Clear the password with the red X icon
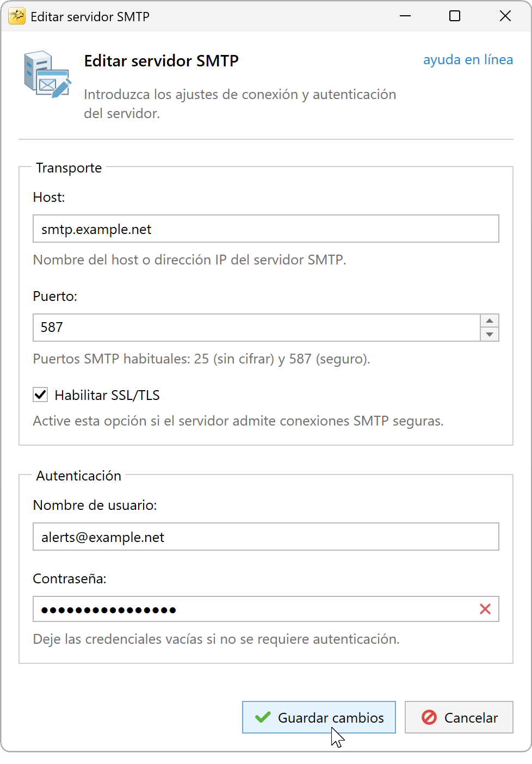 [485, 609]
